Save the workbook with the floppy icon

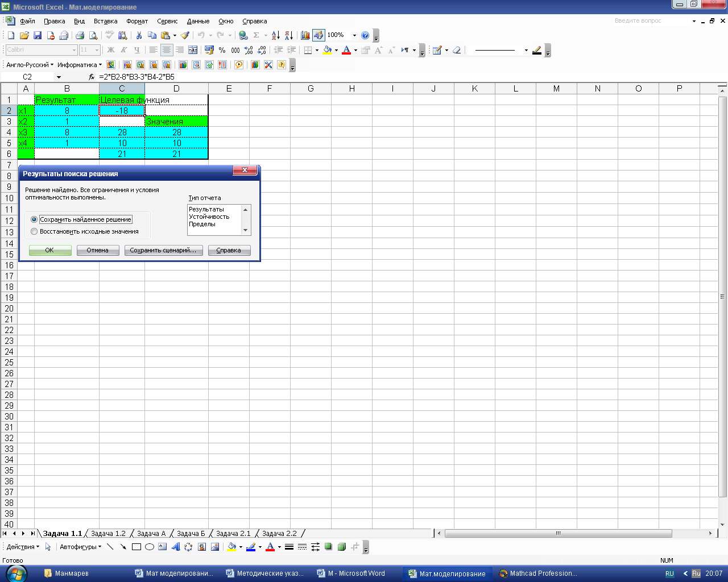(38, 35)
